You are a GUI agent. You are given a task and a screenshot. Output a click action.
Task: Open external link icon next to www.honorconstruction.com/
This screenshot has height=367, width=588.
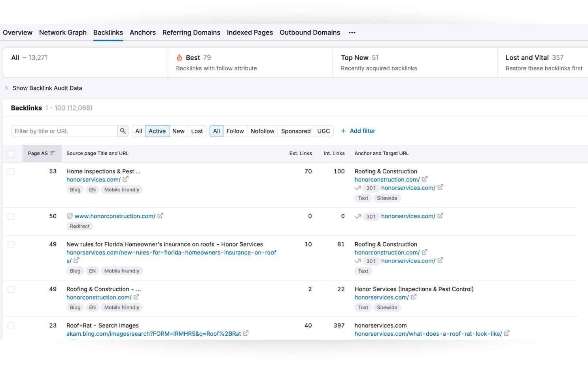point(160,216)
